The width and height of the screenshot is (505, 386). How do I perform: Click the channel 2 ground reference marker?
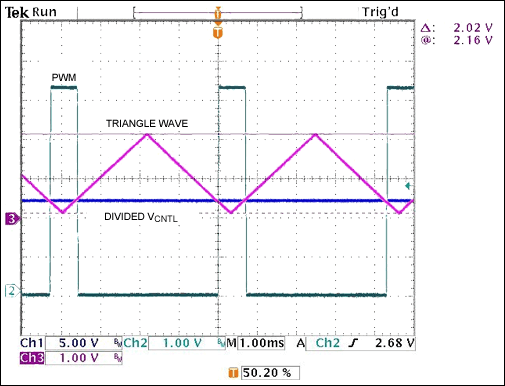point(12,291)
